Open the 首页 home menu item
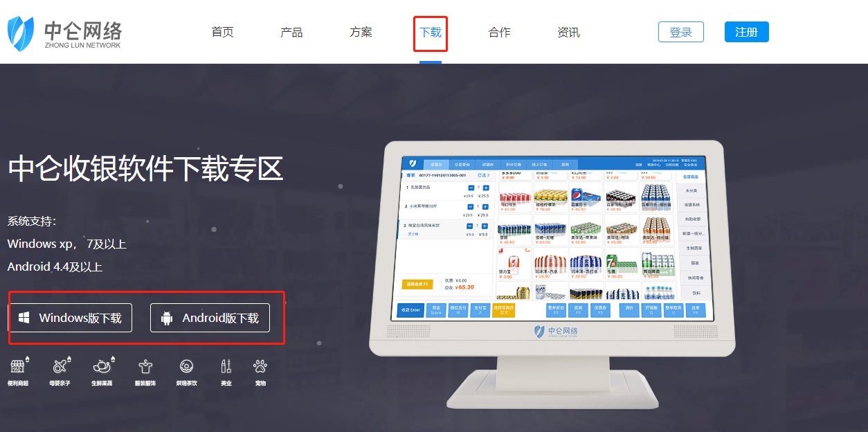 pos(222,32)
